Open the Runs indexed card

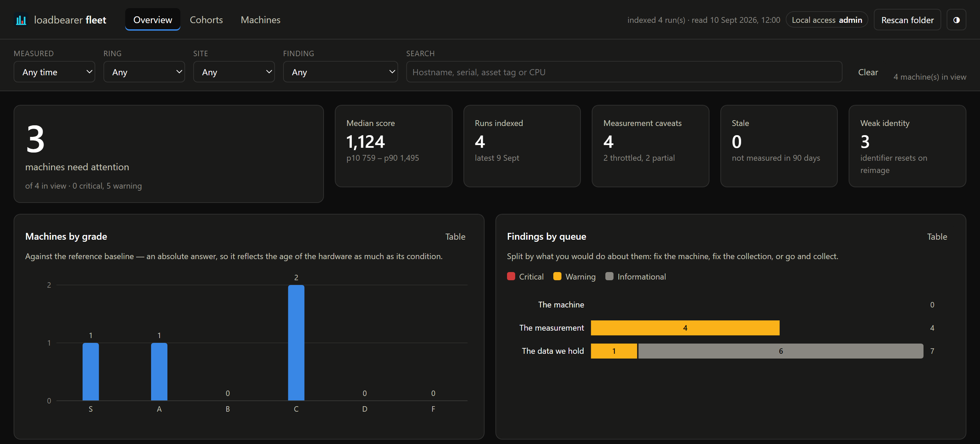(522, 146)
